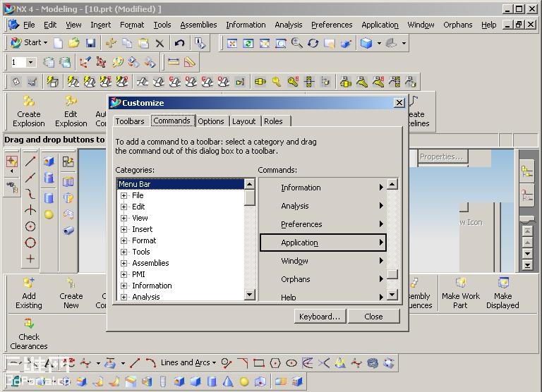Select the yellow Sphere feature icon in left toolbar
542x392 pixels.
tap(49, 214)
